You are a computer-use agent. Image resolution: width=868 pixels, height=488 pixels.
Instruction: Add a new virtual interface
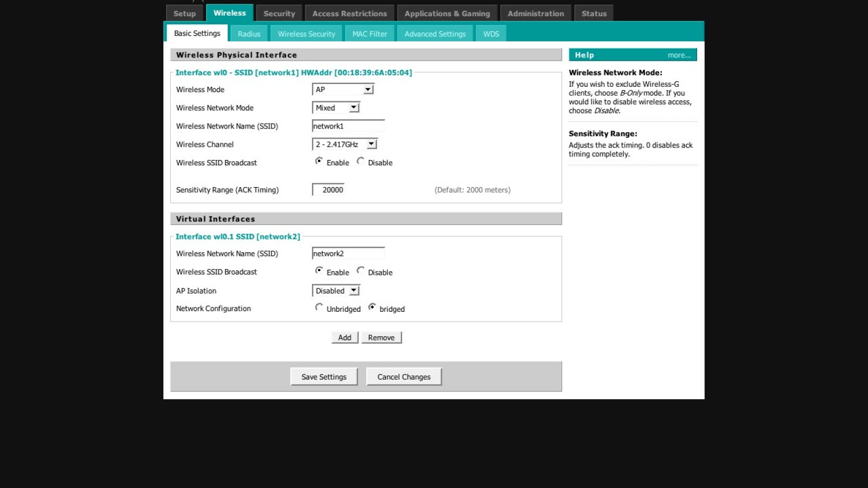point(344,337)
